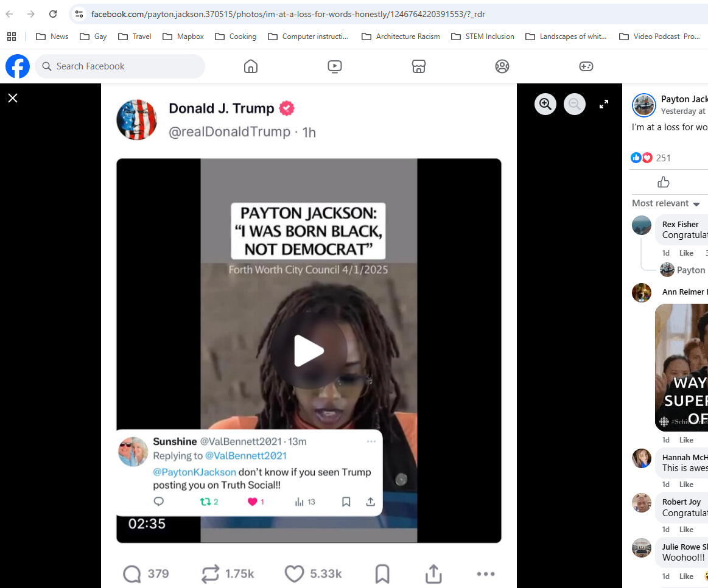This screenshot has height=588, width=708.
Task: Click Ann Reimer's avatar
Action: [642, 293]
